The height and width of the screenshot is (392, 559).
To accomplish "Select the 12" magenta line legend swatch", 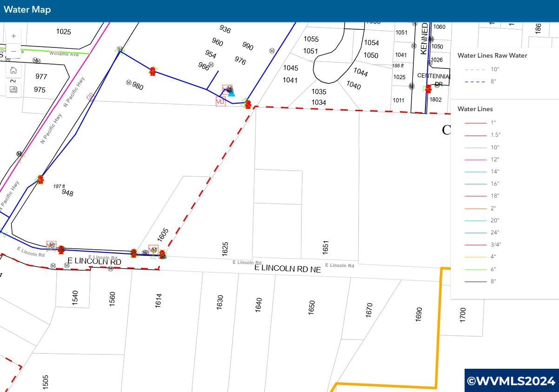I will (475, 159).
